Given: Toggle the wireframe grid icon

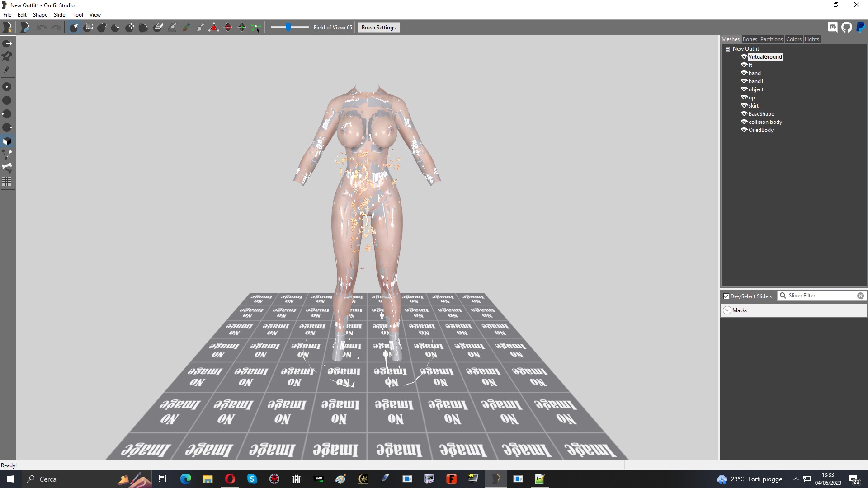Looking at the screenshot, I should coord(7,182).
